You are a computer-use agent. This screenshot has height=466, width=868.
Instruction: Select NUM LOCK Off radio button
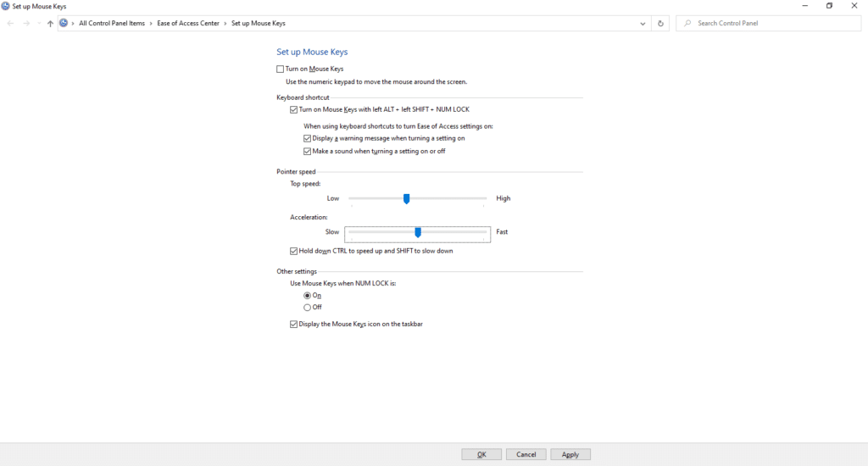coord(307,308)
